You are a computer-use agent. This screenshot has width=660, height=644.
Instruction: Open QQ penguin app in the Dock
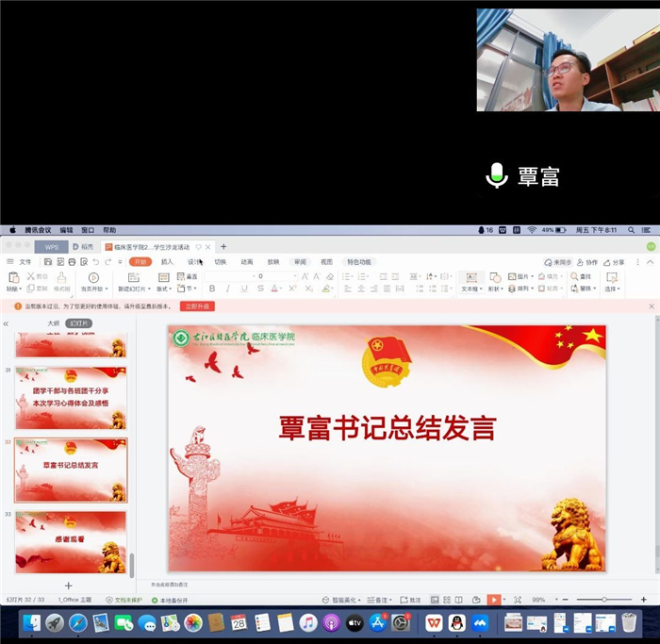tap(456, 623)
